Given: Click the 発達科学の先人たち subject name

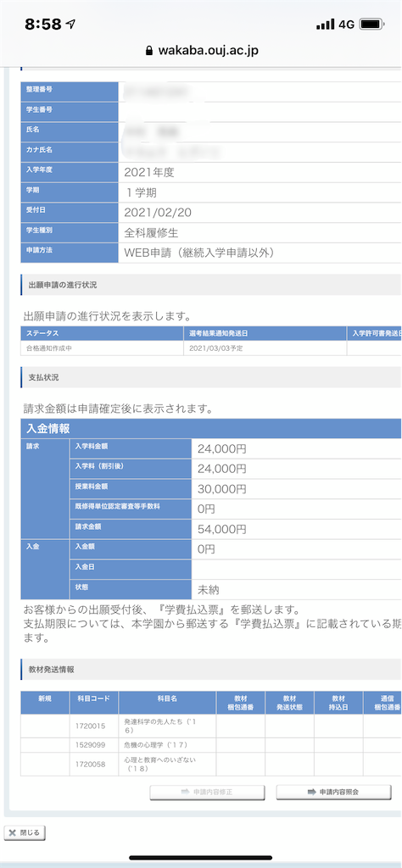Looking at the screenshot, I should tap(161, 726).
